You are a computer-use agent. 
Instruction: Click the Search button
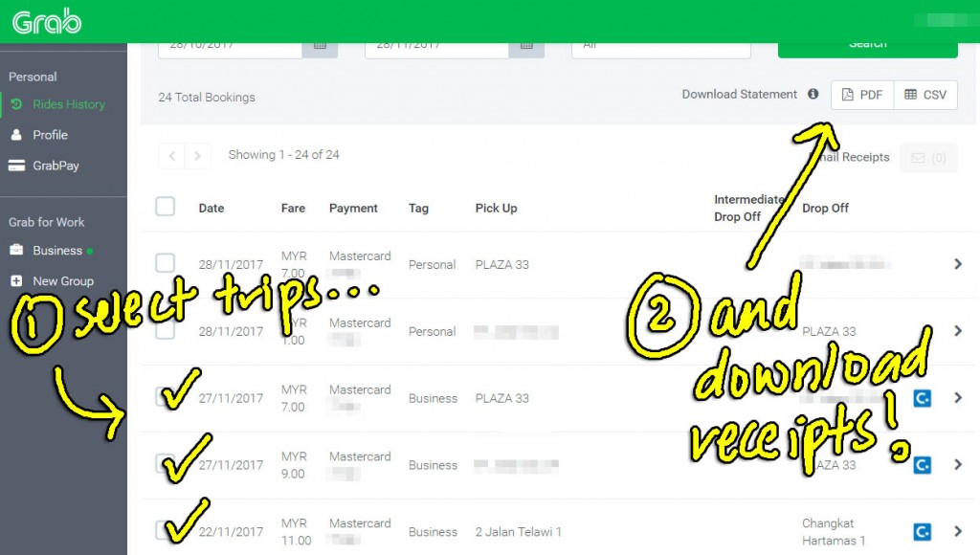(x=867, y=43)
